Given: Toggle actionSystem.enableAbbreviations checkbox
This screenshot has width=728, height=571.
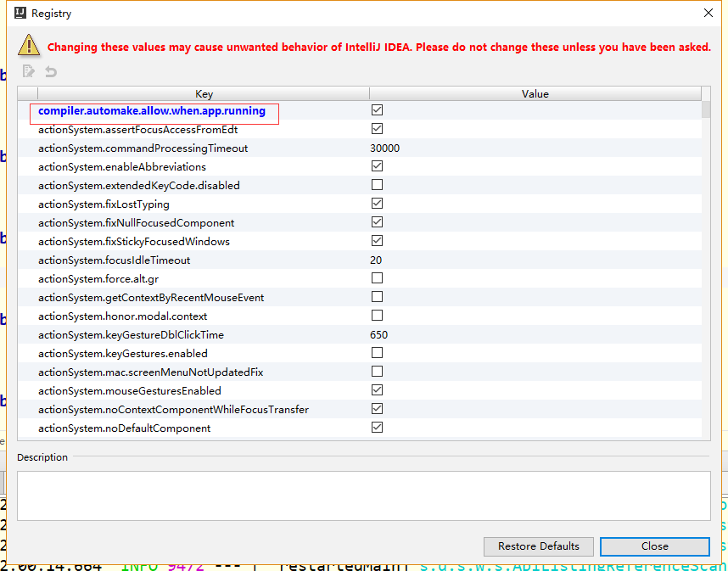Looking at the screenshot, I should [377, 166].
